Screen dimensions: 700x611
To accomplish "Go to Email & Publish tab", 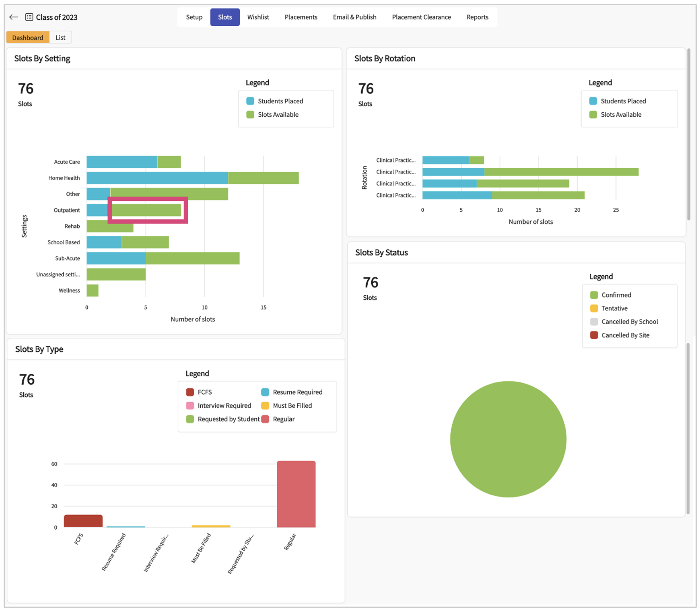I will [354, 17].
